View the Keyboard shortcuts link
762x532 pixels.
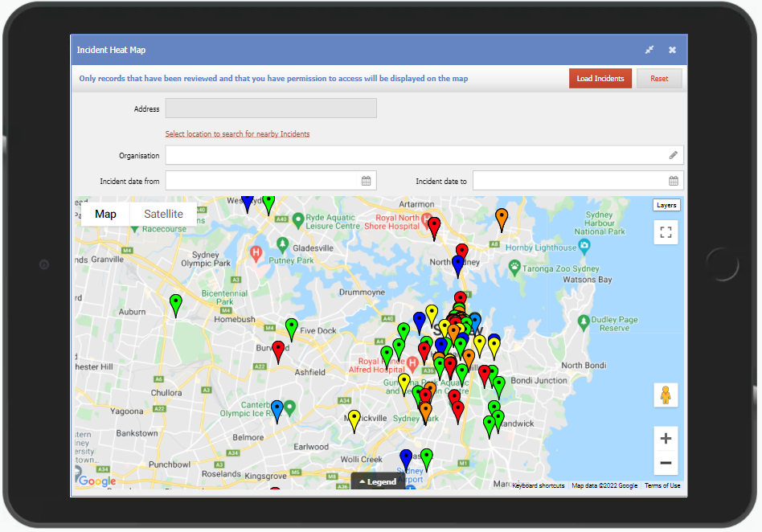(537, 485)
